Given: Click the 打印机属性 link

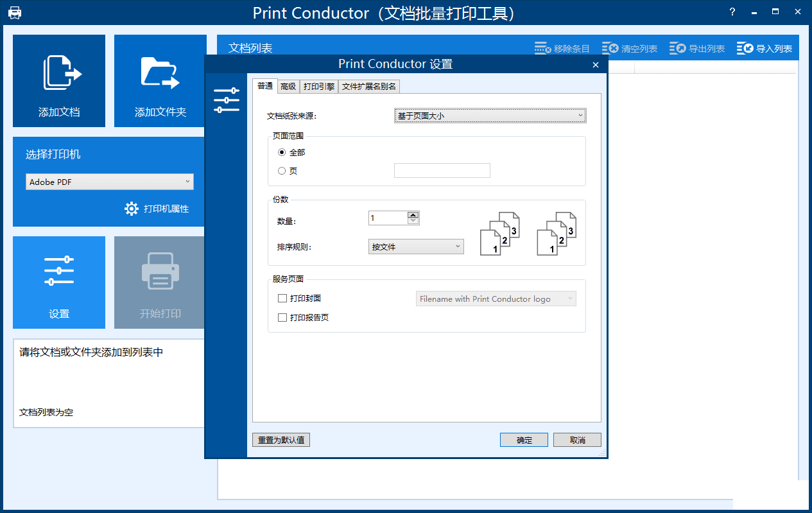Looking at the screenshot, I should (166, 209).
